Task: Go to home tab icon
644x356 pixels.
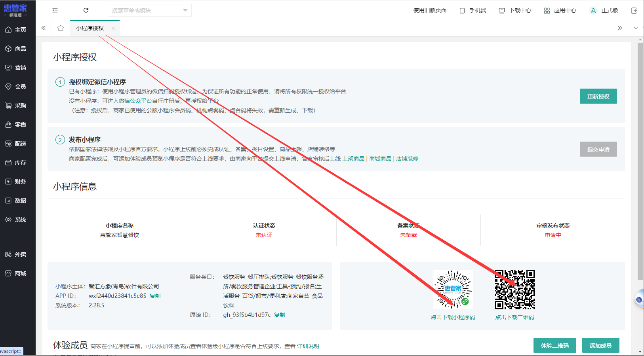Action: click(x=61, y=28)
